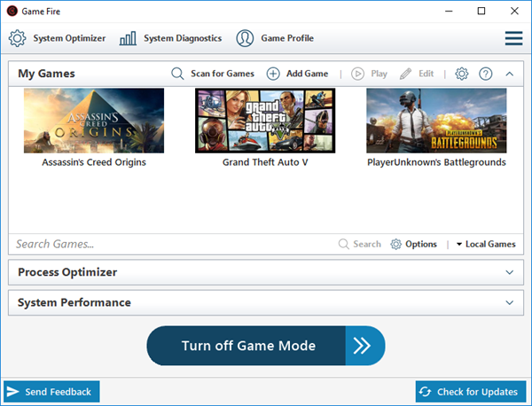Screen dimensions: 532x406
Task: Collapse the My Games panel chevron
Action: tap(509, 74)
